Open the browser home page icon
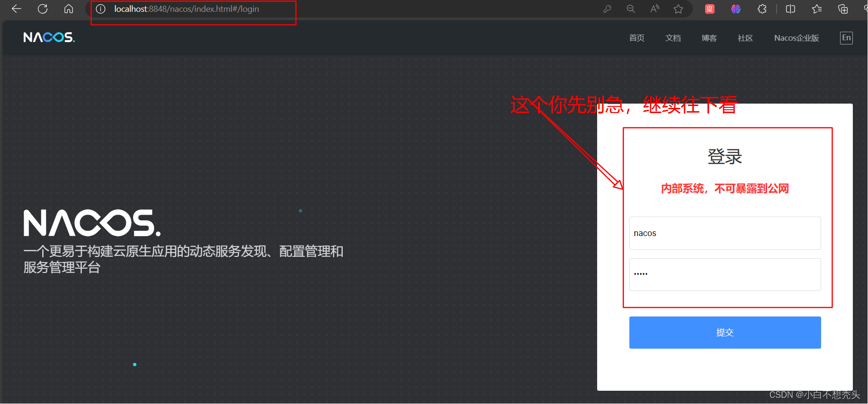 69,9
